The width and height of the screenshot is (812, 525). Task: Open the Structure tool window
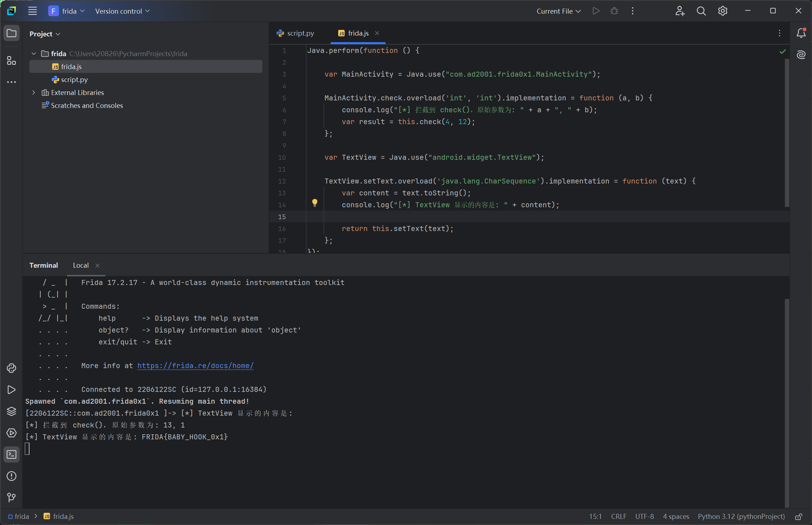click(x=12, y=60)
